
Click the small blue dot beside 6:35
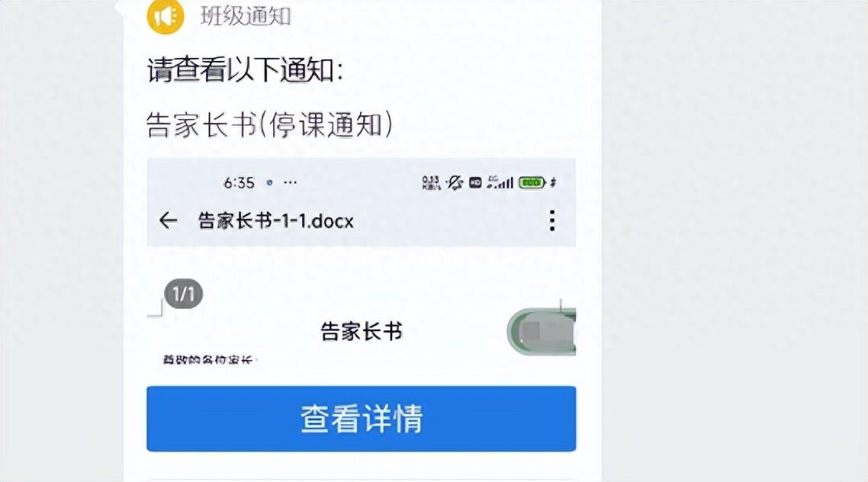click(269, 182)
